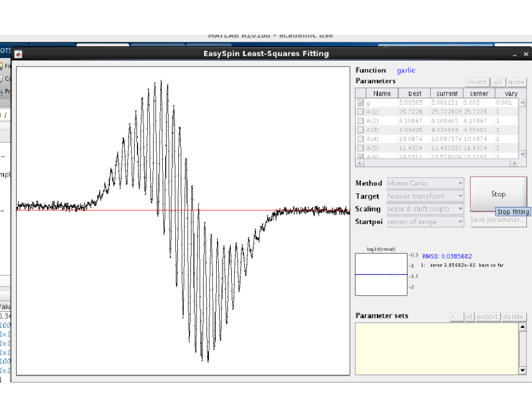
Task: Click the none parameters button
Action: coord(516,82)
